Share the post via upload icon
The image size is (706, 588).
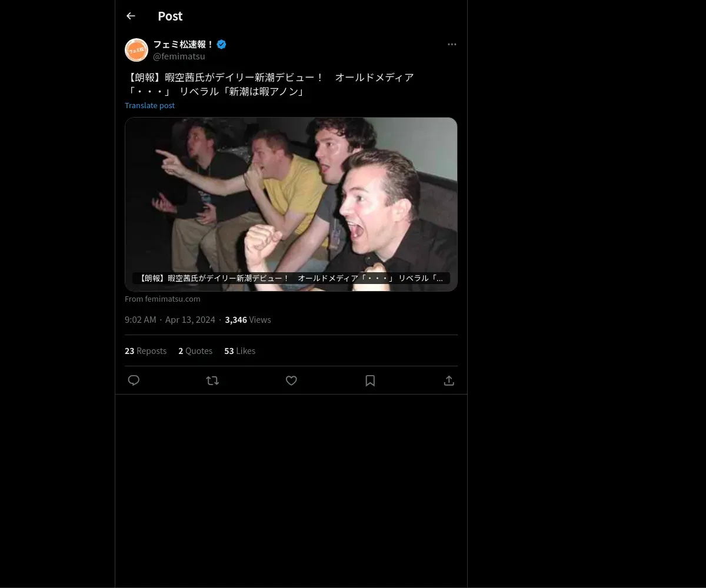pyautogui.click(x=449, y=380)
